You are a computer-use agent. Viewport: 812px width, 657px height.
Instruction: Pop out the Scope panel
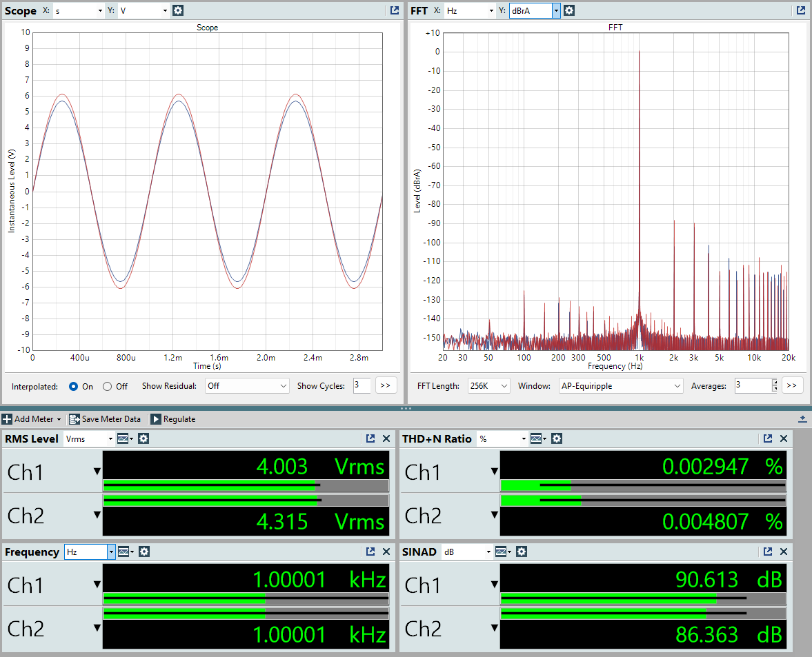(395, 10)
